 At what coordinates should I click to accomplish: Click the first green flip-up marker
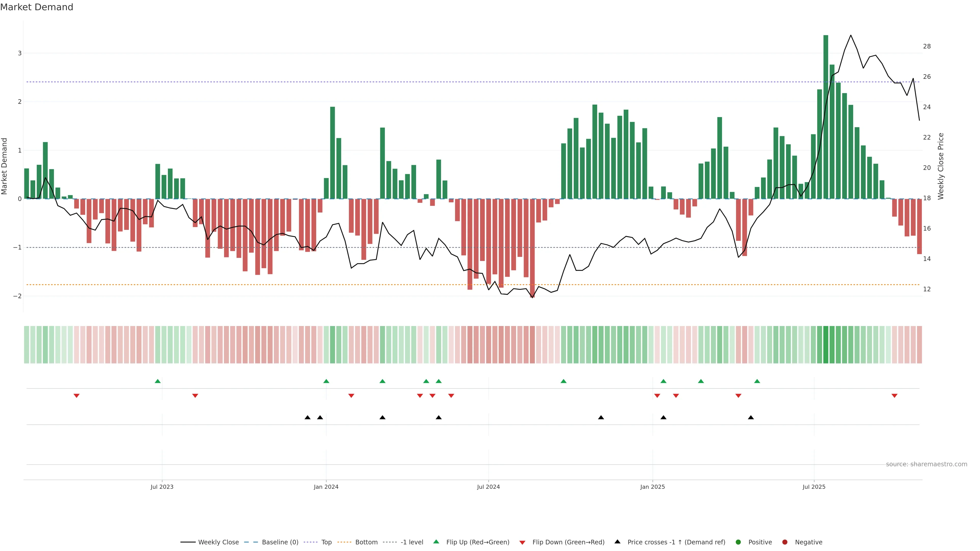[157, 381]
